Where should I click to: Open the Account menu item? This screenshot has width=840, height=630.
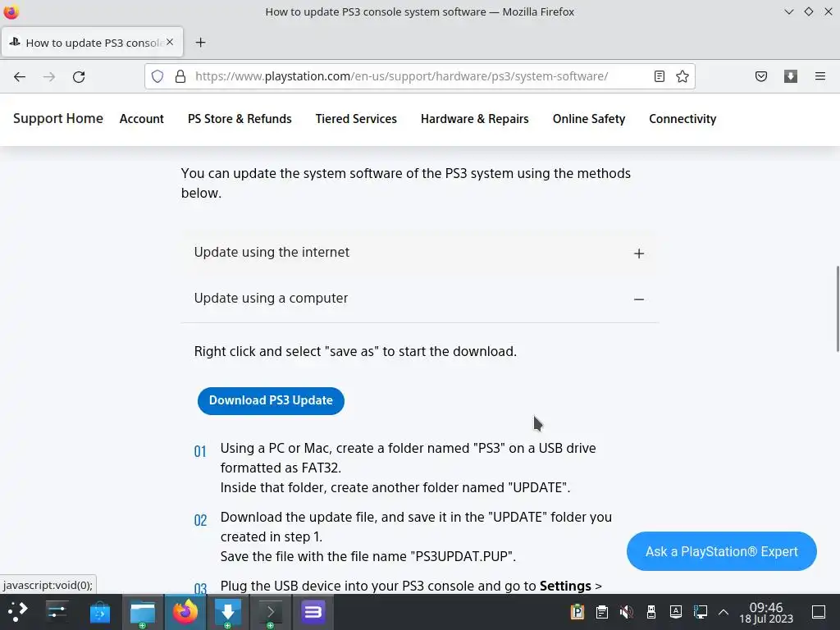pyautogui.click(x=141, y=119)
